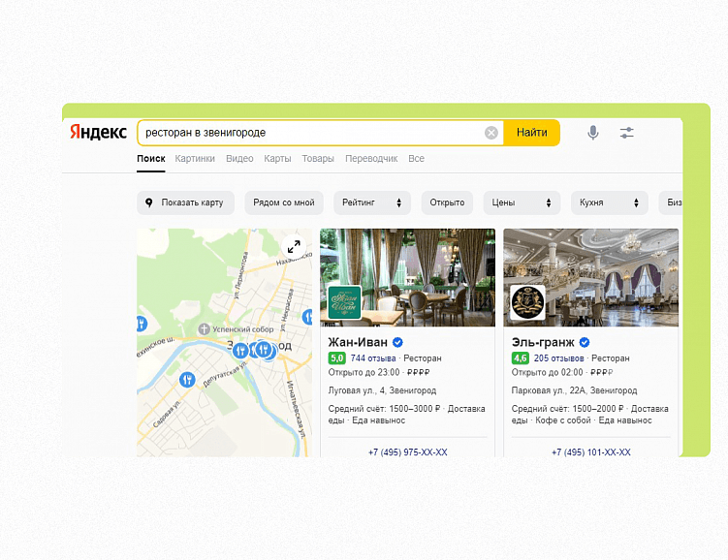Screen dimensions: 728x560
Task: Click the Средний счёт: 1500–3000 ₽ text
Action: click(x=384, y=409)
